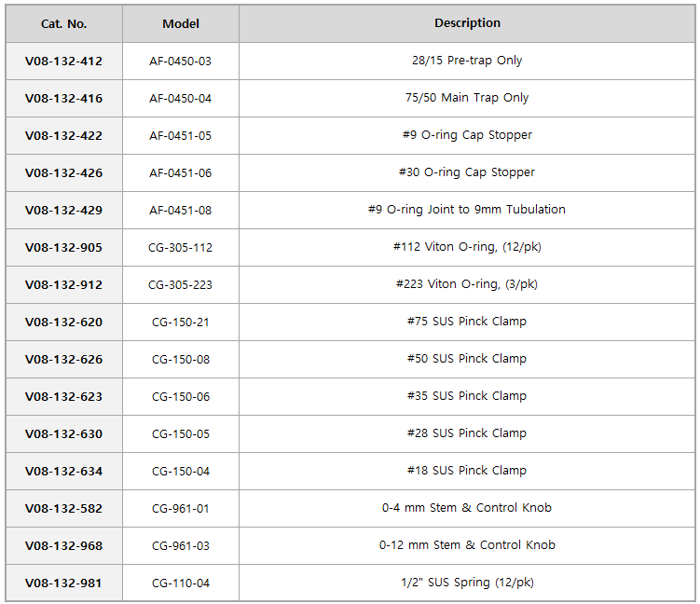This screenshot has width=700, height=604.
Task: Select model AF-0450-04 cell
Action: pyautogui.click(x=180, y=98)
